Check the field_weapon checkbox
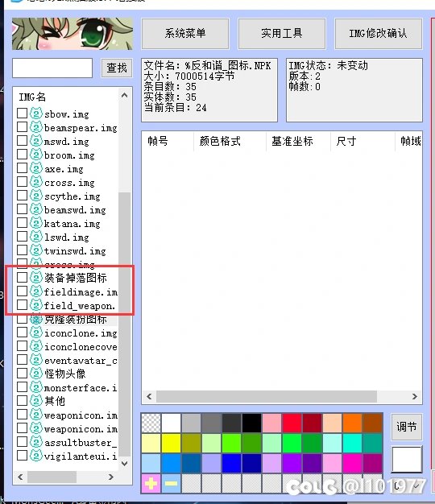 click(22, 304)
